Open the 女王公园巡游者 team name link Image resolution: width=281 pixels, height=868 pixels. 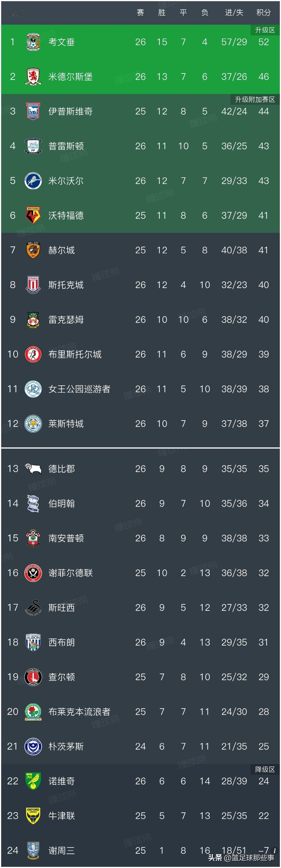click(79, 389)
